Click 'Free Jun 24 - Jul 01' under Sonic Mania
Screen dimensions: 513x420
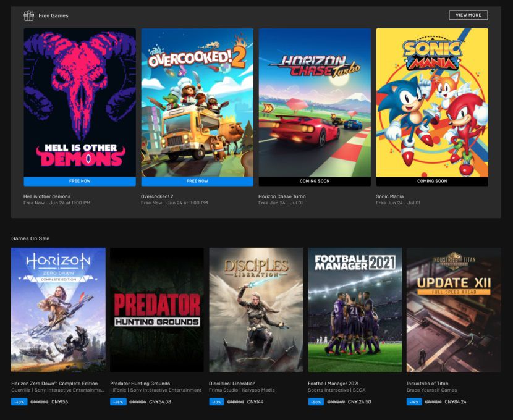(x=398, y=203)
